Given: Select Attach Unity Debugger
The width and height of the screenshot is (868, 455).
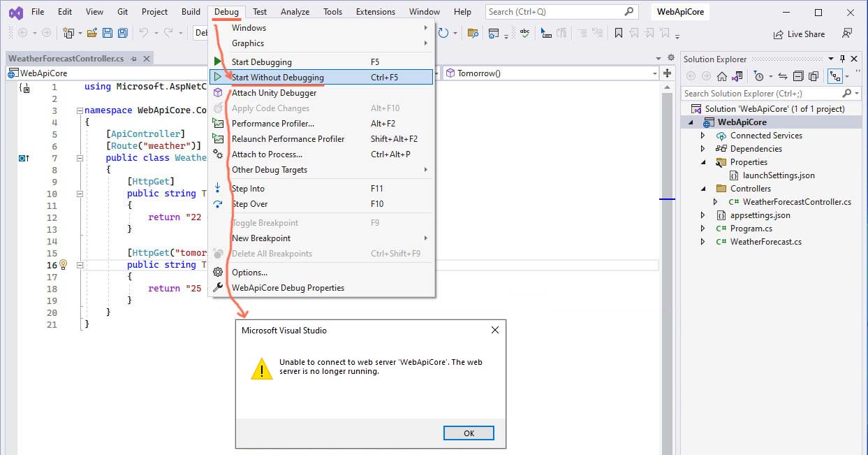Looking at the screenshot, I should (x=322, y=93).
